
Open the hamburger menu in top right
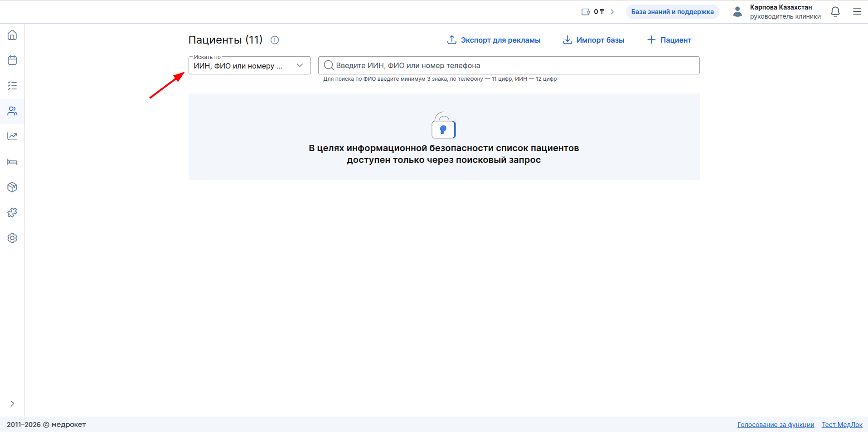point(857,12)
